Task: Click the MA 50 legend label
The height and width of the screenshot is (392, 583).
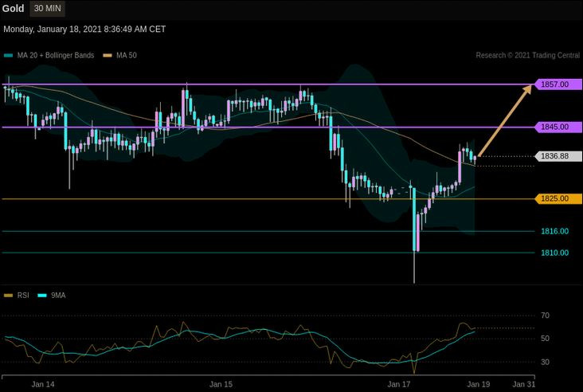Action: pos(127,56)
